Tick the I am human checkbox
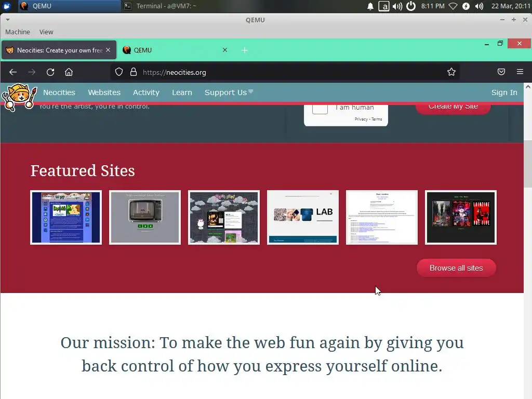The image size is (532, 399). (x=320, y=109)
